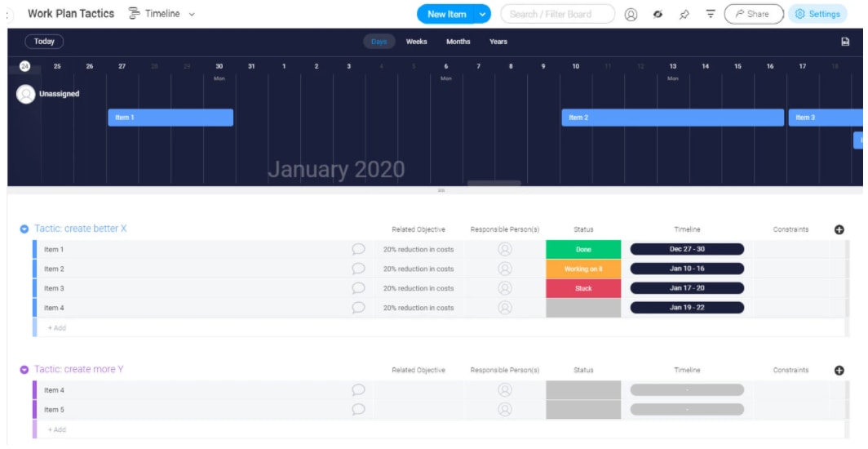Assign a person to Item 5
The width and height of the screenshot is (868, 449).
coord(505,409)
